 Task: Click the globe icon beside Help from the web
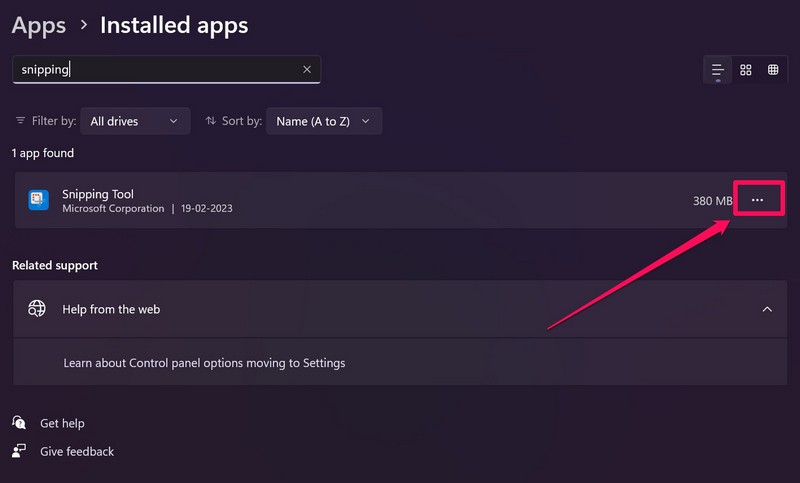(x=37, y=309)
